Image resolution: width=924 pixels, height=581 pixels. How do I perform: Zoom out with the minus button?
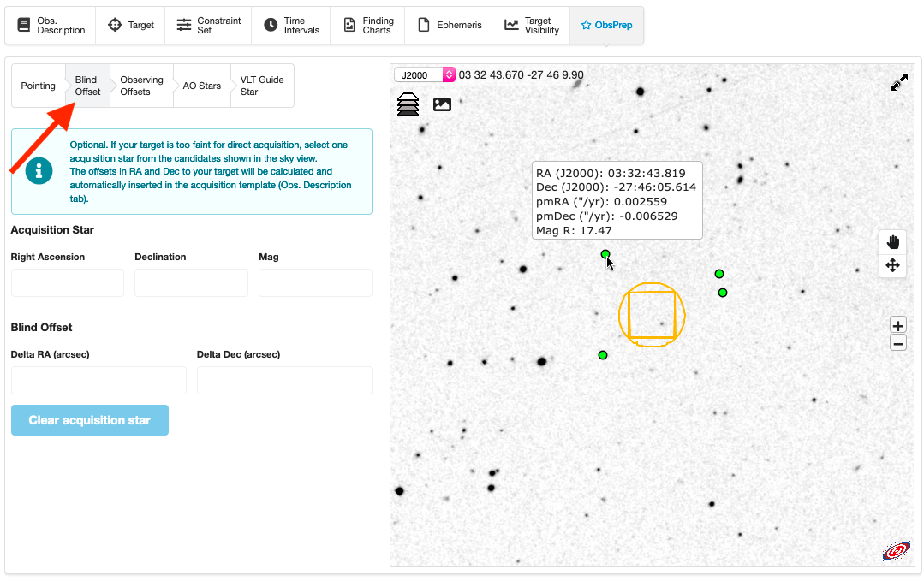(x=897, y=343)
